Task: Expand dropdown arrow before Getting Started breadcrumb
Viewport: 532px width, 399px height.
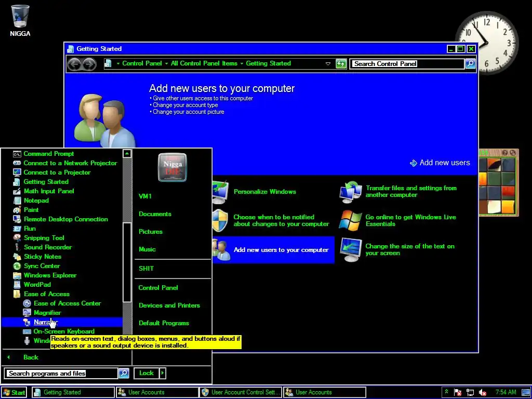Action: 242,63
